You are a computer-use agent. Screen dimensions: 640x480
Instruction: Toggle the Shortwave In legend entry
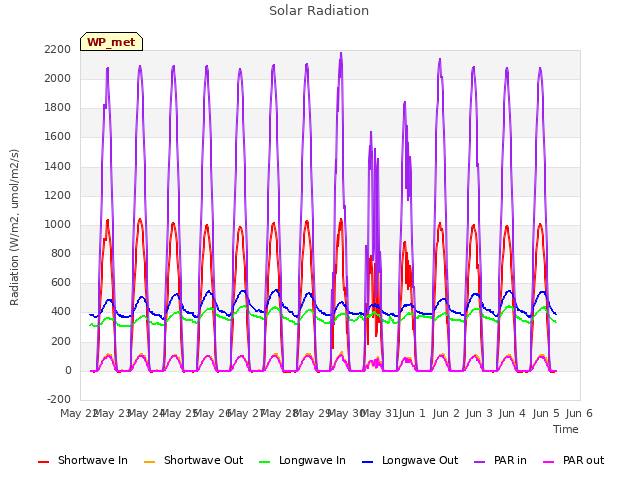click(x=83, y=460)
